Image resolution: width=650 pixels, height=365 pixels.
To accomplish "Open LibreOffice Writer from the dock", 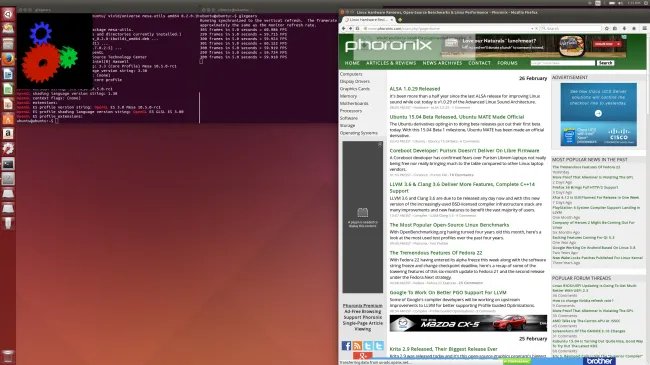I will (x=8, y=74).
